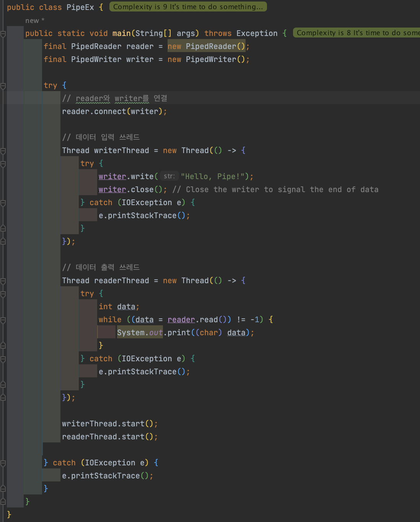This screenshot has width=420, height=522.
Task: Click 'System.out' in the print statement
Action: (140, 333)
